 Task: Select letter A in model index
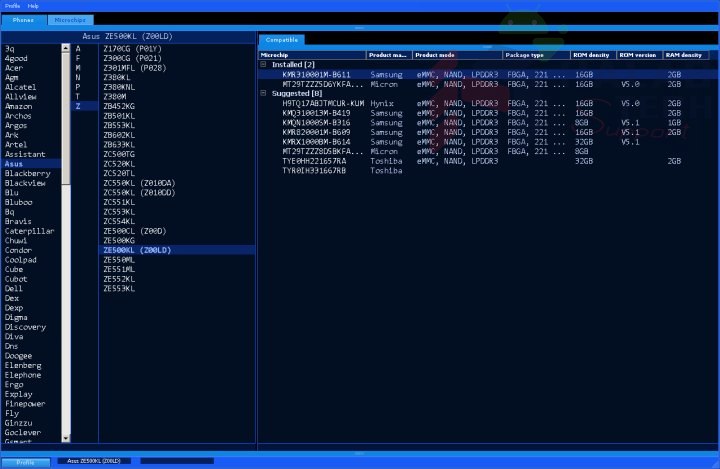click(78, 49)
